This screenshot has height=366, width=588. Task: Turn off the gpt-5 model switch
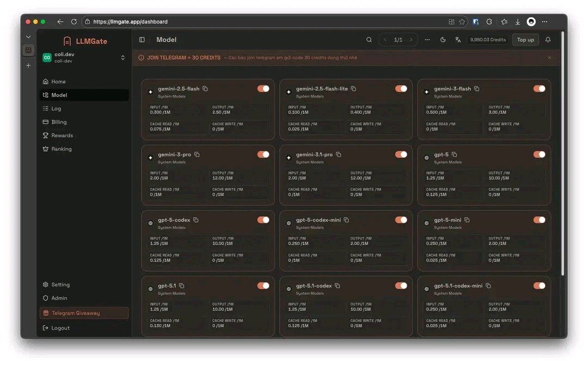click(539, 155)
